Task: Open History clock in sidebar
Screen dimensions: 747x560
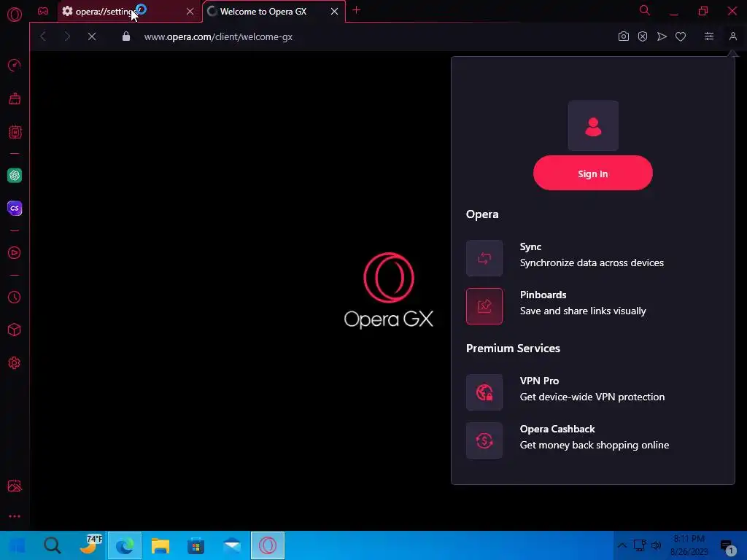Action: pyautogui.click(x=15, y=297)
